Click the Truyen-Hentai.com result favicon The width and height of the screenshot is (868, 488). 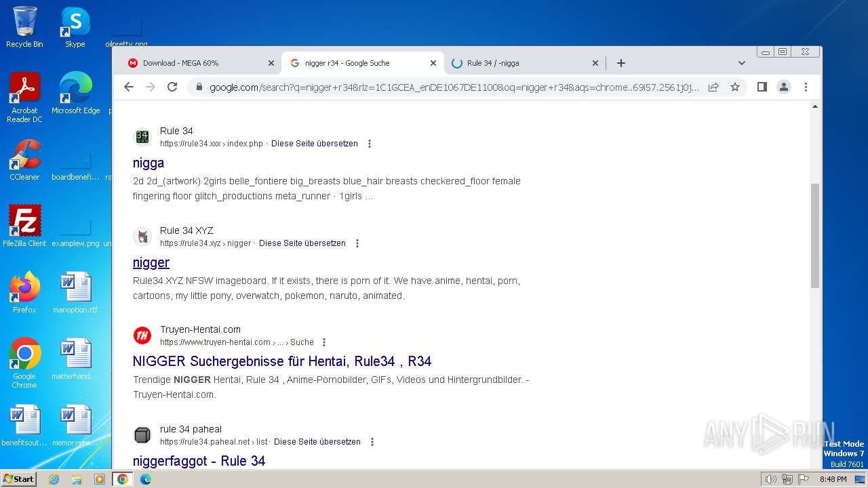click(x=142, y=335)
